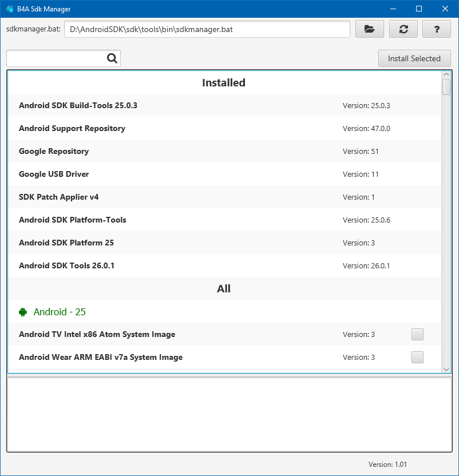Open help via the question mark button
459x476 pixels.
(437, 29)
